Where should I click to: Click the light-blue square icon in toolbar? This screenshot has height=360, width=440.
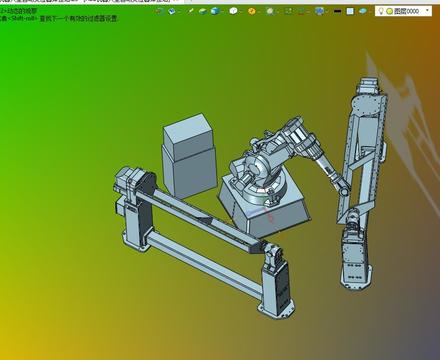(x=350, y=11)
